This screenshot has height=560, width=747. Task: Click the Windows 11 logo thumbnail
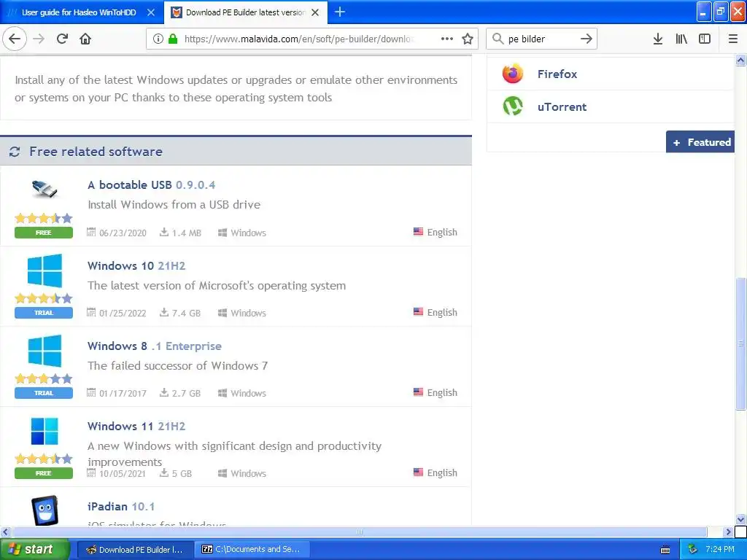[x=44, y=431]
